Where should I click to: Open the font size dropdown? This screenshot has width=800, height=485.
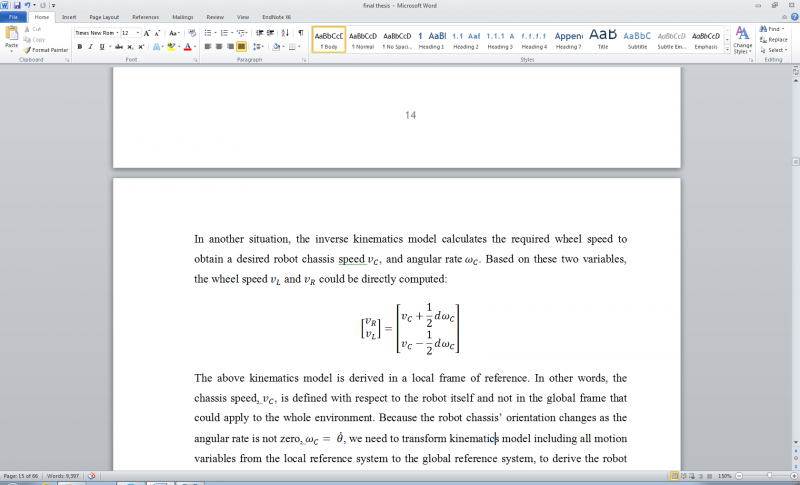pyautogui.click(x=138, y=33)
